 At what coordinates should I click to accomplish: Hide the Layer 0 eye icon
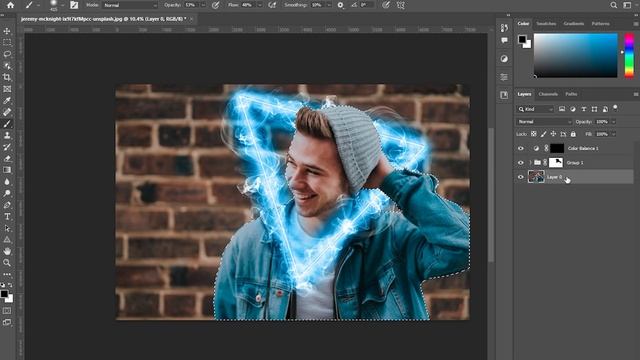pyautogui.click(x=520, y=177)
